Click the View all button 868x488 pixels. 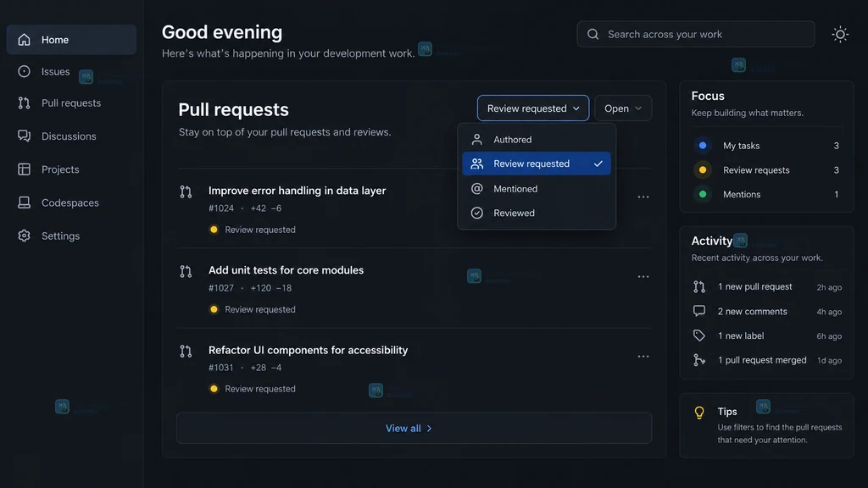point(414,428)
